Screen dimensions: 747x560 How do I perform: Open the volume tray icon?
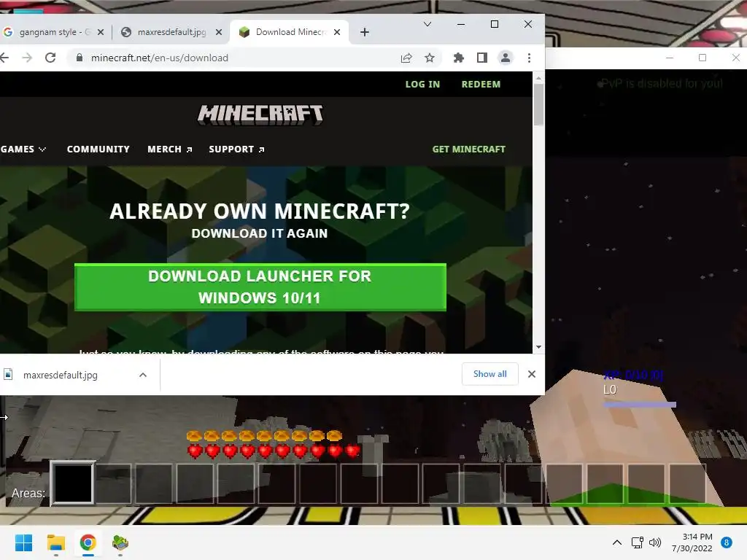(656, 542)
